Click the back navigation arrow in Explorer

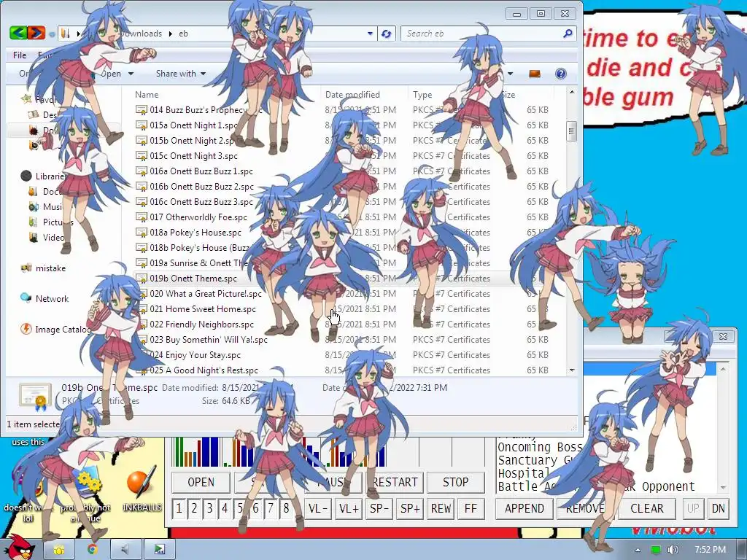(x=18, y=33)
